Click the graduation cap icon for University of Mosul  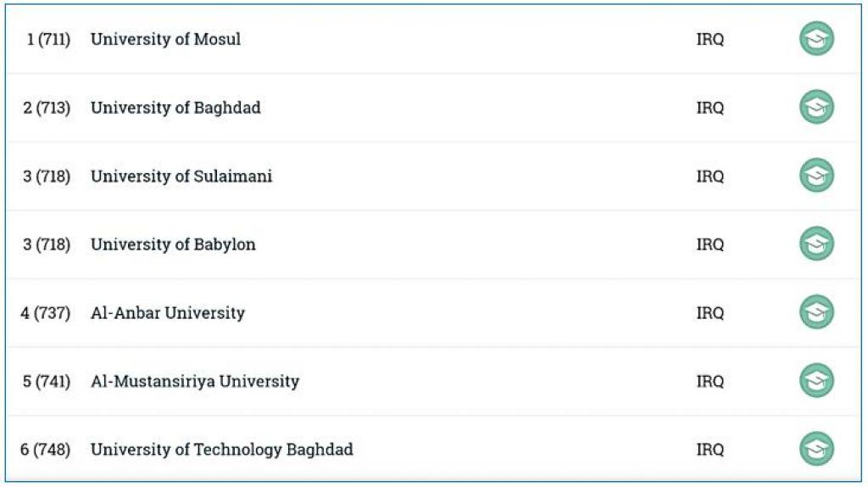[816, 39]
